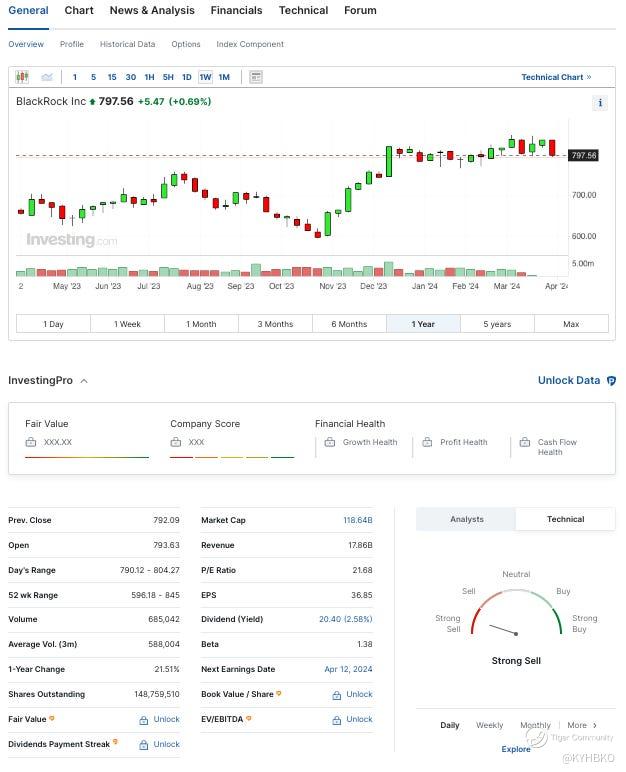The image size is (626, 772).
Task: Click the Market Cap value 118.64B
Action: pos(358,520)
